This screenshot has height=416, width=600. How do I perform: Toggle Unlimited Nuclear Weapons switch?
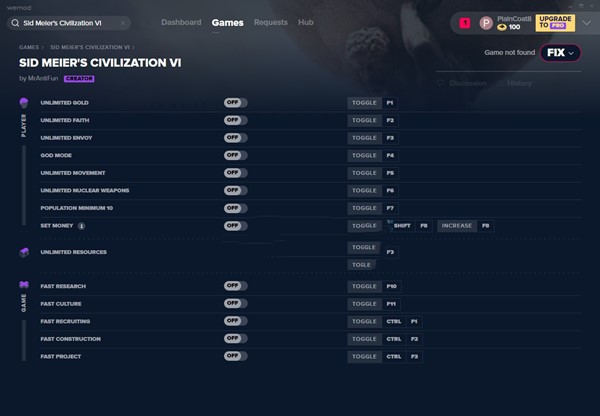click(235, 191)
